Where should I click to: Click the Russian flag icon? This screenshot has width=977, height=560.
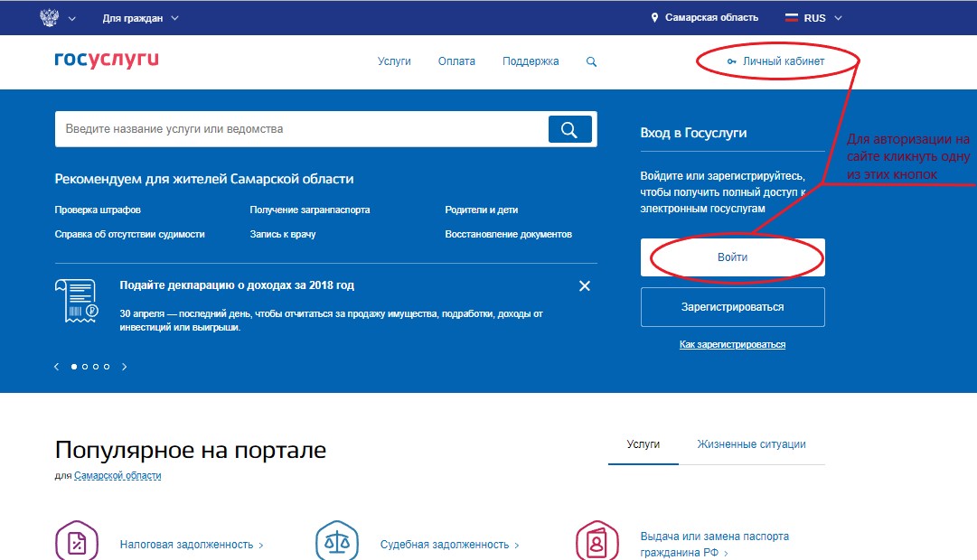(x=792, y=18)
